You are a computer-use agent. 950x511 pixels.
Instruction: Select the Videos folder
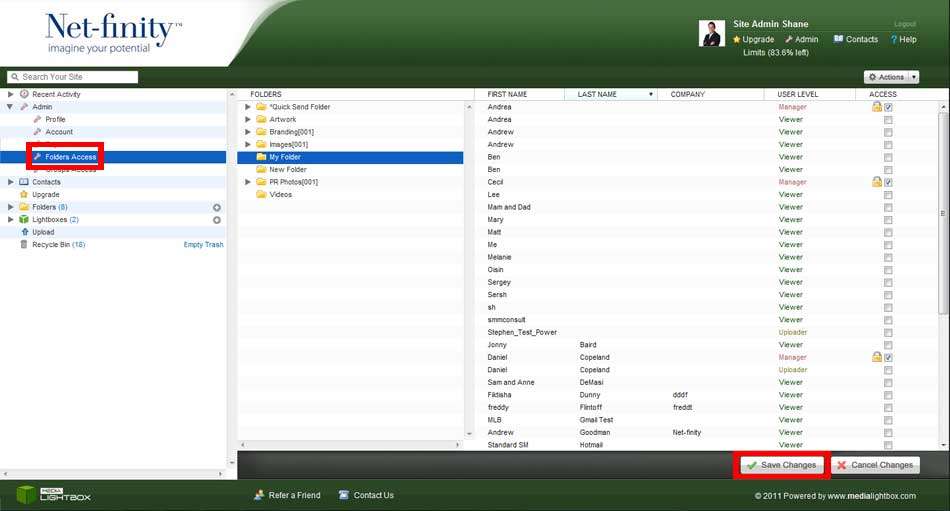click(x=280, y=195)
